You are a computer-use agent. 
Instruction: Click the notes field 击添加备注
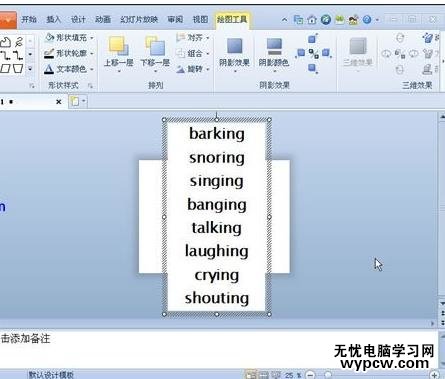(25, 339)
